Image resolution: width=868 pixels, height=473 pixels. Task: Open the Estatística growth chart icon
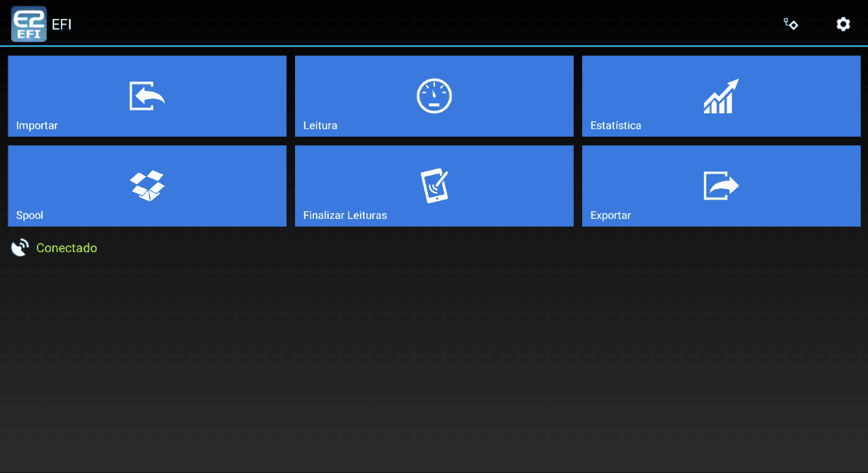click(721, 96)
